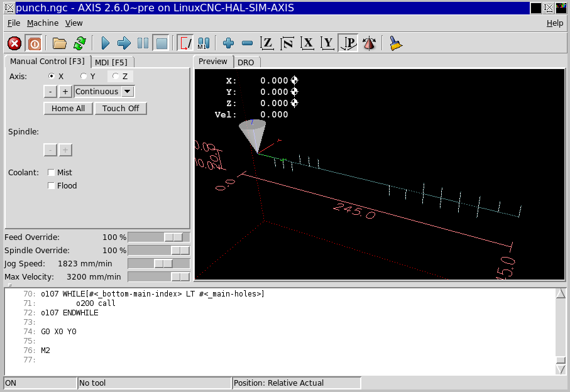The image size is (570, 392).
Task: Toggle the Emergency Stop button
Action: point(14,43)
